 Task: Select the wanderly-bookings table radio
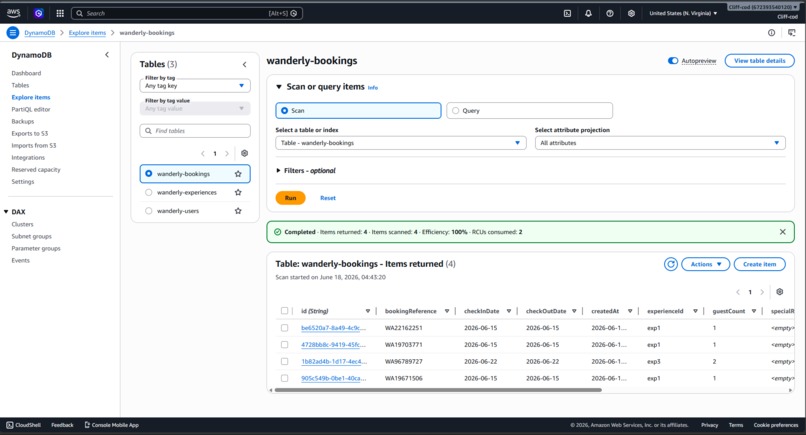(x=149, y=174)
